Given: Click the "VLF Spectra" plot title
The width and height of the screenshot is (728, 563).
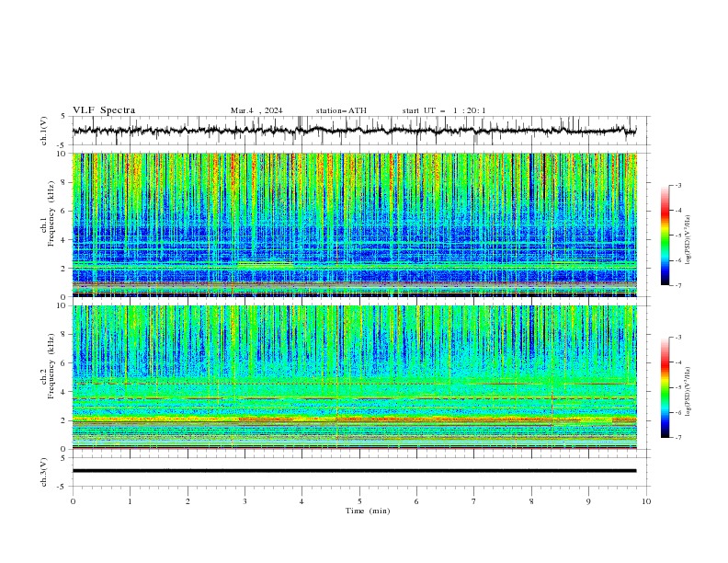Looking at the screenshot, I should 104,110.
